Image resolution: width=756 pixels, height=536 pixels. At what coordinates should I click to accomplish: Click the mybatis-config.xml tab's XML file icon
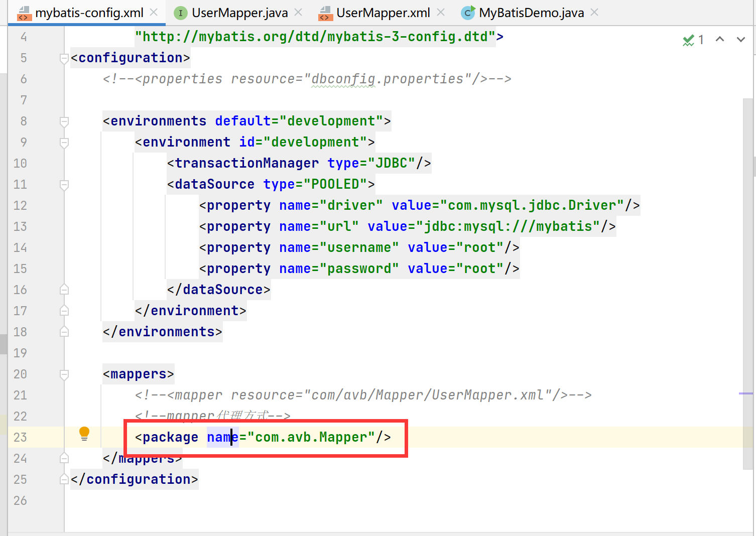[24, 14]
